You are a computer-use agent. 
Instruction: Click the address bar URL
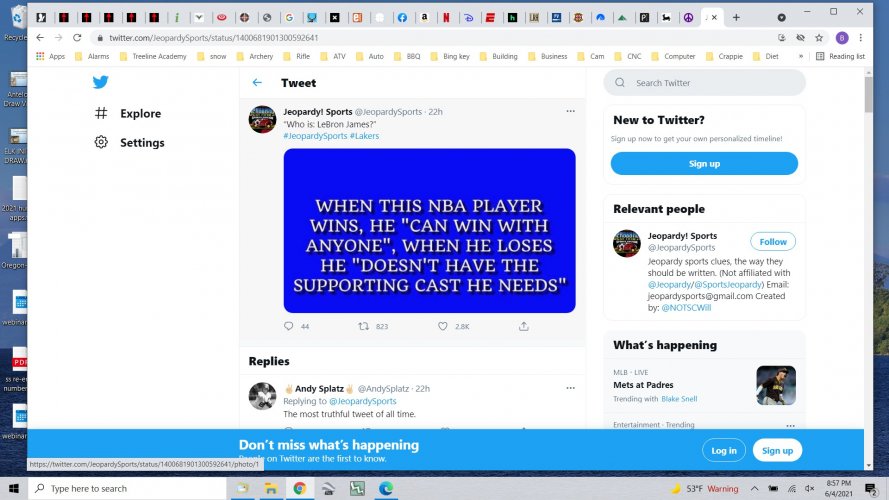click(213, 38)
